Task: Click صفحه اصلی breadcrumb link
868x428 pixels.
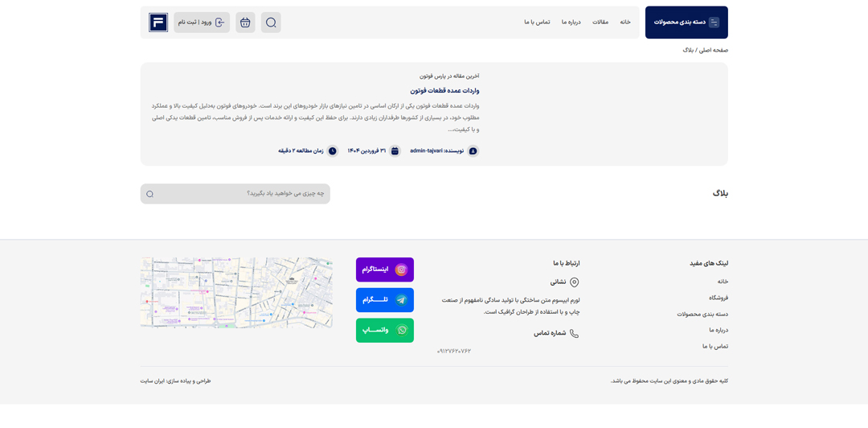Action: coord(715,50)
